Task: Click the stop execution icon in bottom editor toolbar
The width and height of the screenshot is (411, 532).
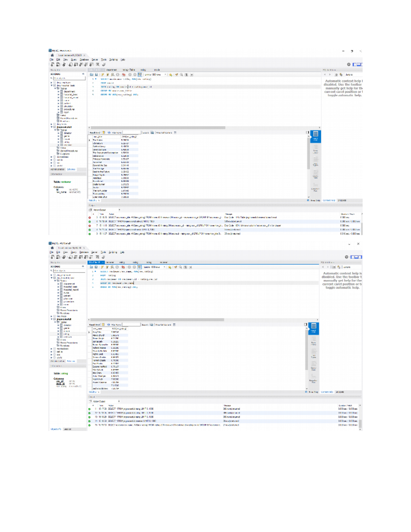Action: 117,267
